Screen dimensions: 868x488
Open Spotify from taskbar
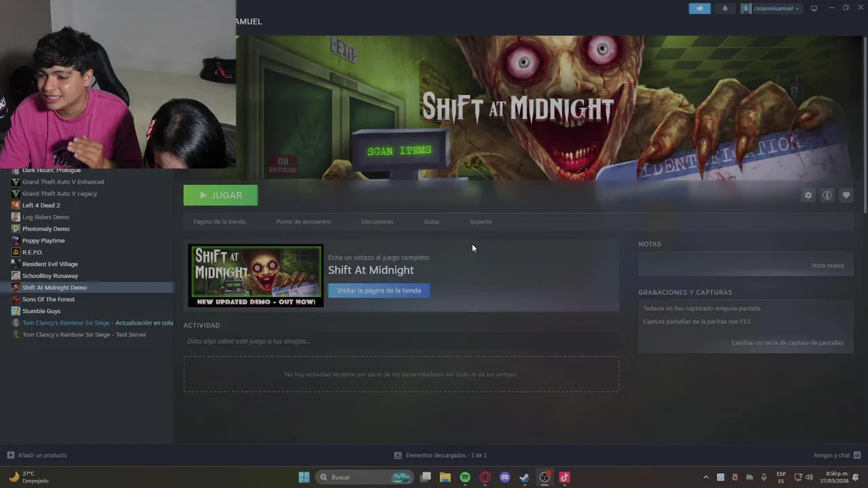coord(465,477)
